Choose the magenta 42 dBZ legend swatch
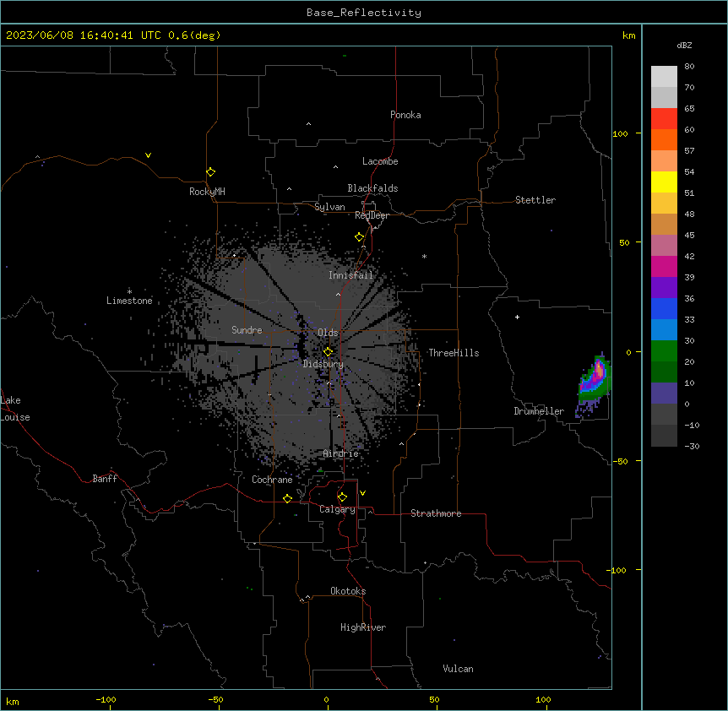728x711 pixels. tap(664, 266)
